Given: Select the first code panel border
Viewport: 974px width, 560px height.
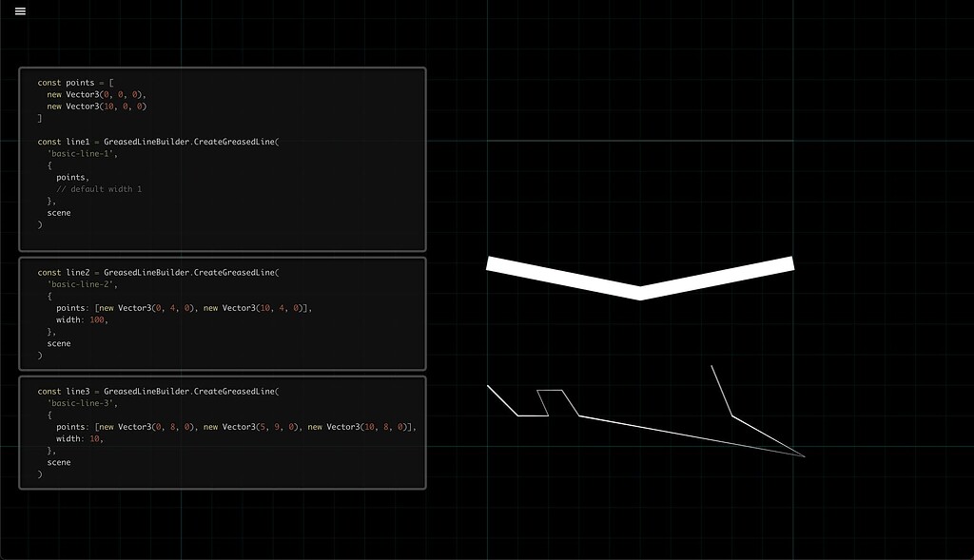Looking at the screenshot, I should click(222, 68).
